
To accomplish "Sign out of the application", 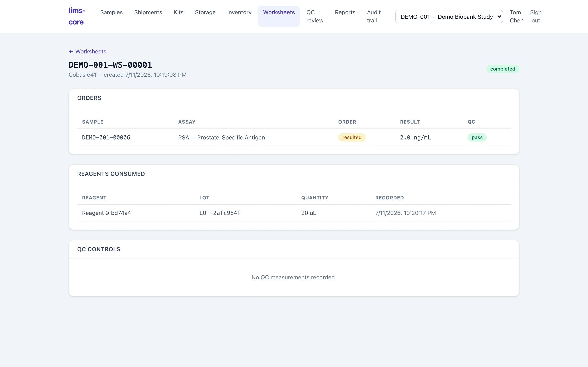I will (536, 16).
